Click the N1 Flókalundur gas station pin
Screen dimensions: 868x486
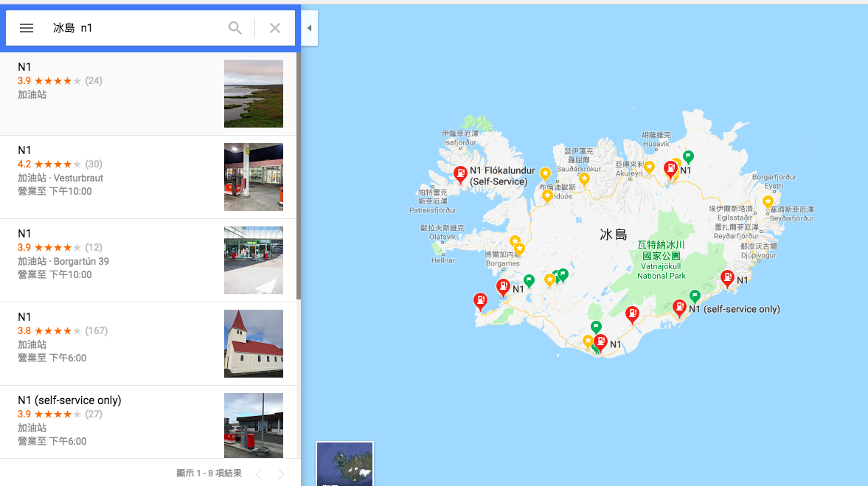coord(460,174)
